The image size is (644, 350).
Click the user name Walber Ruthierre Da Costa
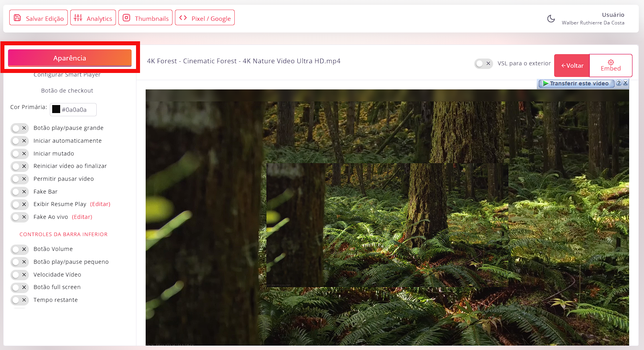[x=593, y=23]
